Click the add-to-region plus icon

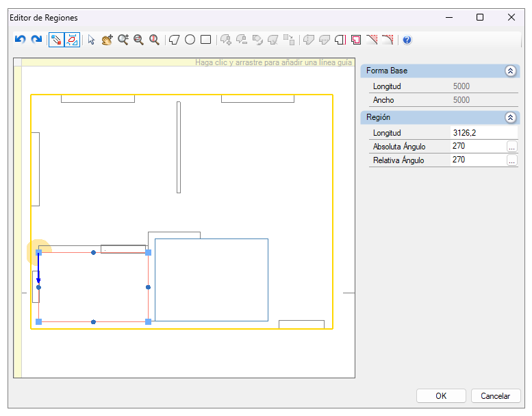(226, 40)
